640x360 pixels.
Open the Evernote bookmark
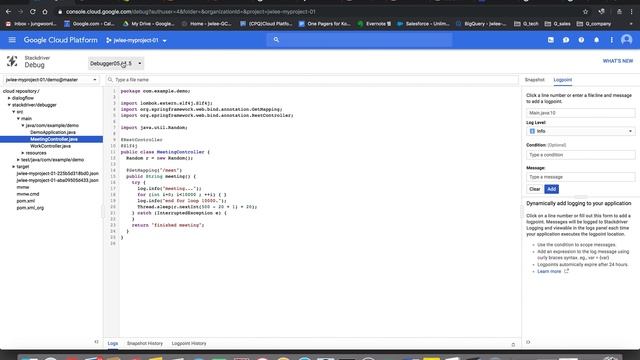click(374, 24)
